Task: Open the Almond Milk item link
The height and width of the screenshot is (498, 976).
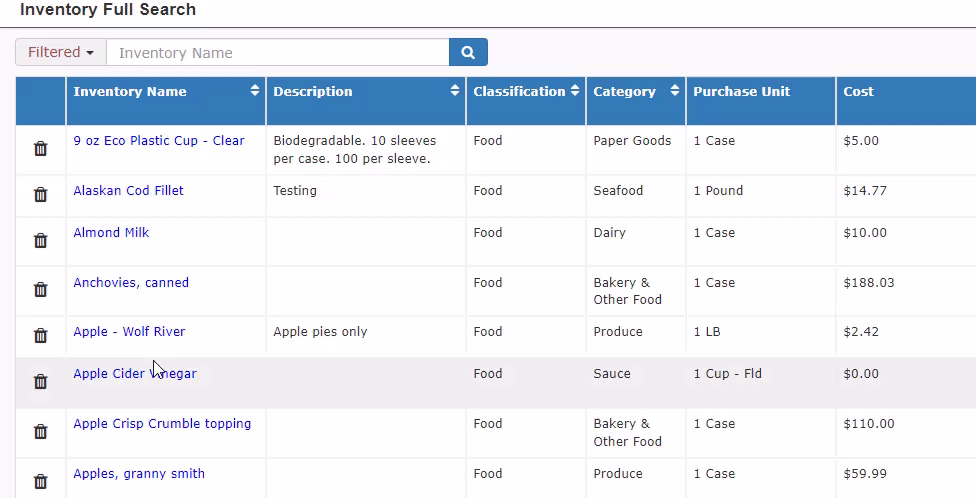Action: pos(111,233)
